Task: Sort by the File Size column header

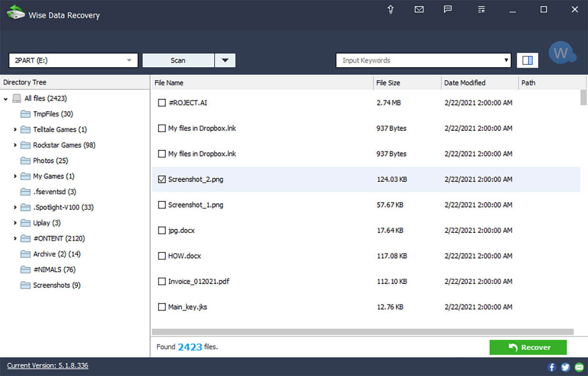Action: [x=408, y=83]
